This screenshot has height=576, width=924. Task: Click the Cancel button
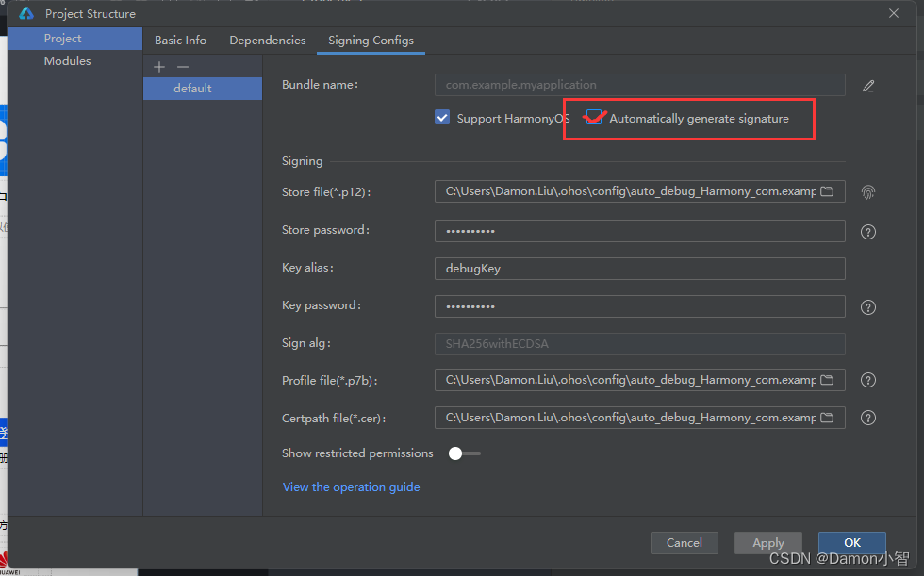click(685, 542)
